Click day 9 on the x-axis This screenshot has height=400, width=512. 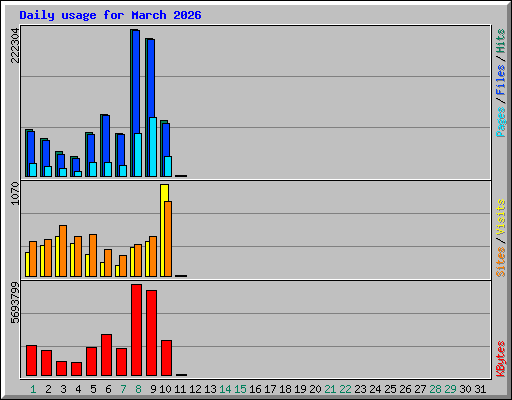(x=153, y=389)
